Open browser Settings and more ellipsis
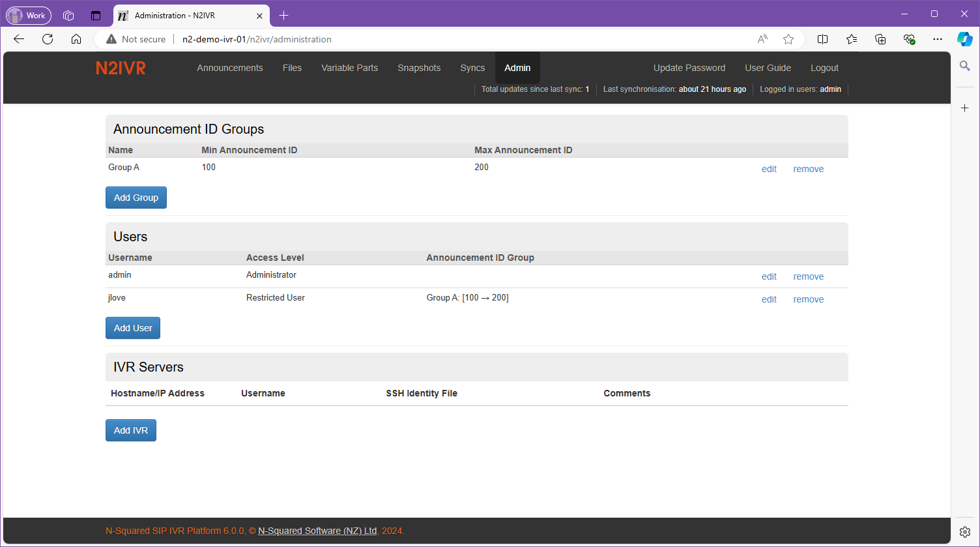 click(937, 39)
